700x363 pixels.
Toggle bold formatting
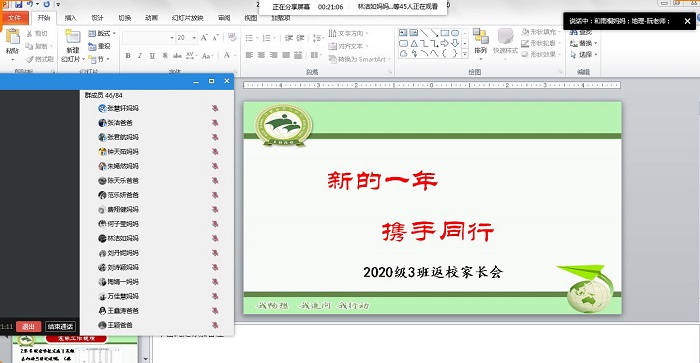point(128,55)
